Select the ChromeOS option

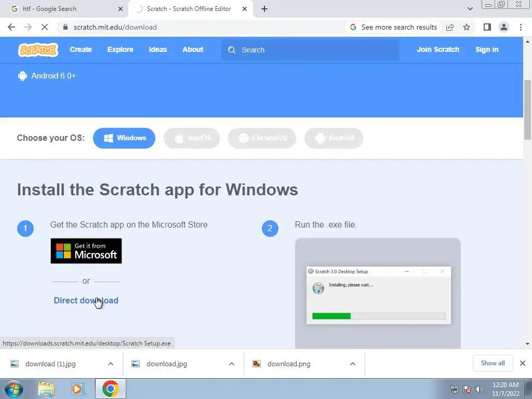[262, 138]
